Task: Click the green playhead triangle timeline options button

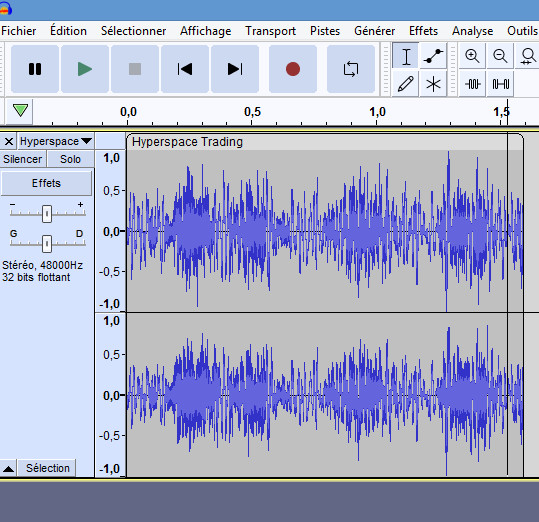Action: pyautogui.click(x=20, y=111)
